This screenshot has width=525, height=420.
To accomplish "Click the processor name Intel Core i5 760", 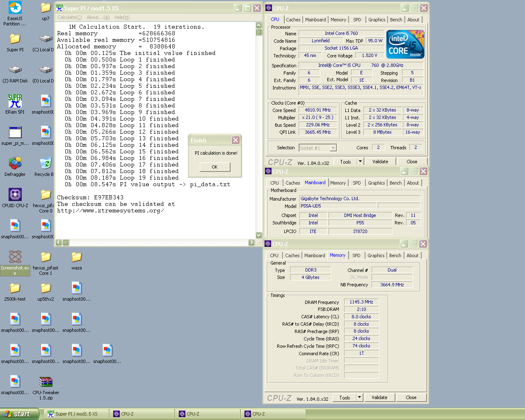I will click(x=341, y=33).
